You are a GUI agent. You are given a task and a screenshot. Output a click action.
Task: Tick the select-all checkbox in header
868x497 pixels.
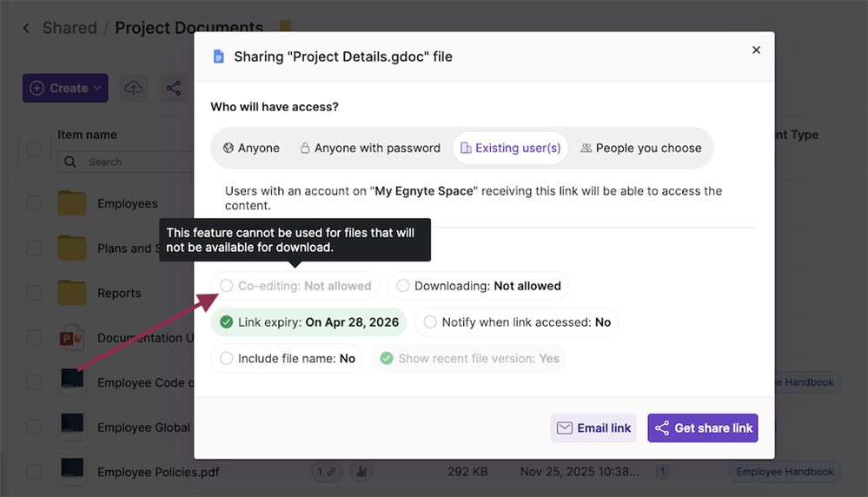point(34,149)
